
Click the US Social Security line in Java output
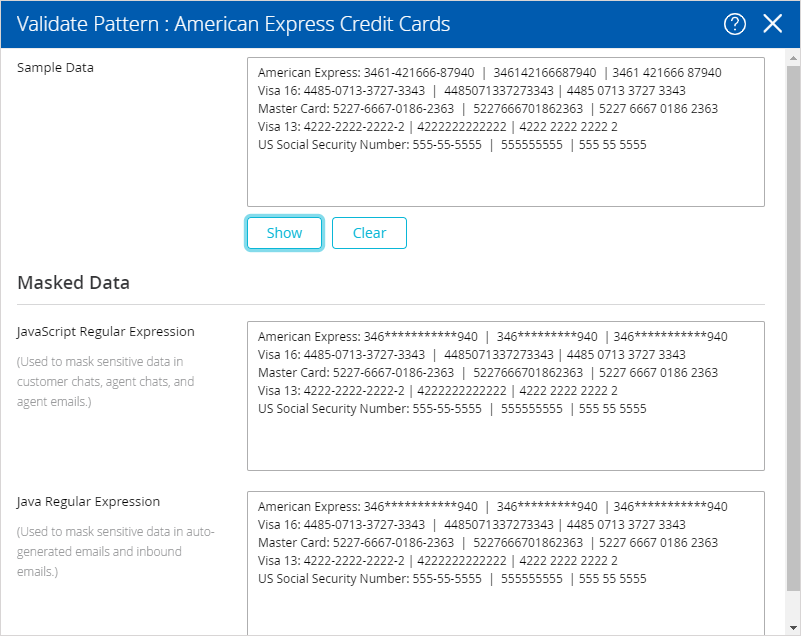tap(452, 579)
